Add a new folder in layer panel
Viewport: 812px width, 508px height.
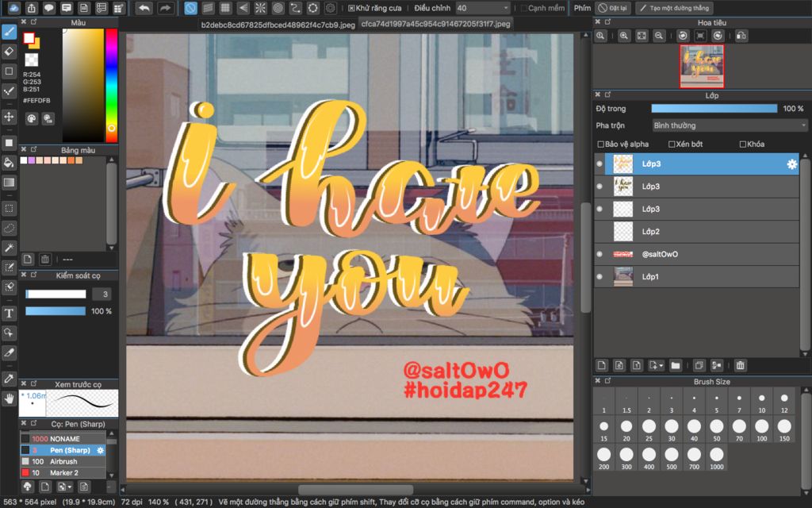coord(676,365)
